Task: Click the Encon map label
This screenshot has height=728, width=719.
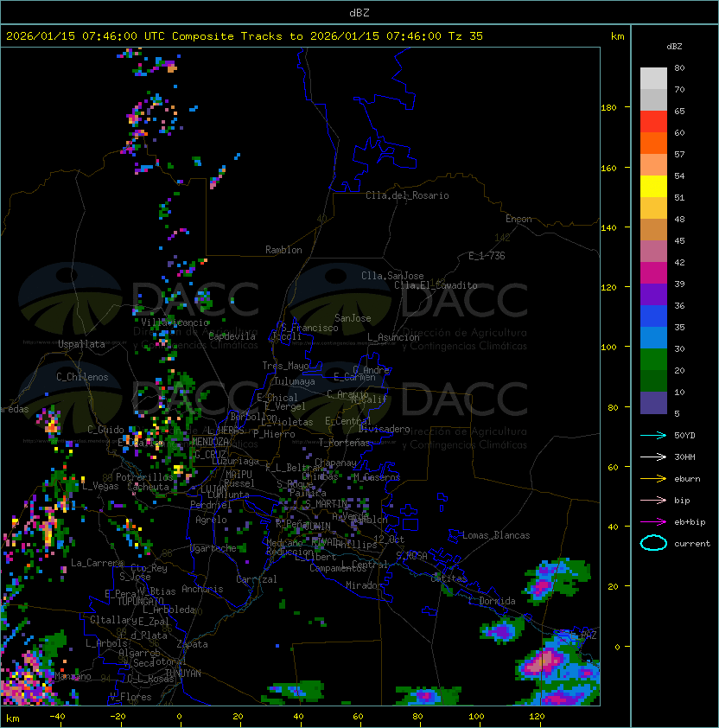Action: (x=519, y=219)
